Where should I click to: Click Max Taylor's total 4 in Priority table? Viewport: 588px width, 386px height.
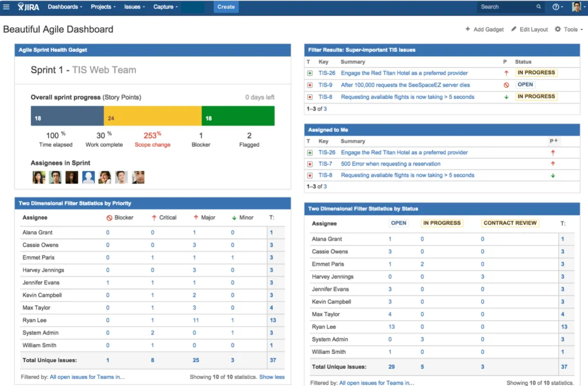(271, 308)
